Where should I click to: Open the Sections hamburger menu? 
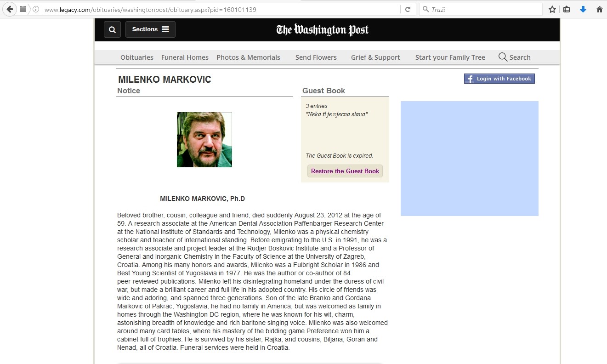click(150, 29)
